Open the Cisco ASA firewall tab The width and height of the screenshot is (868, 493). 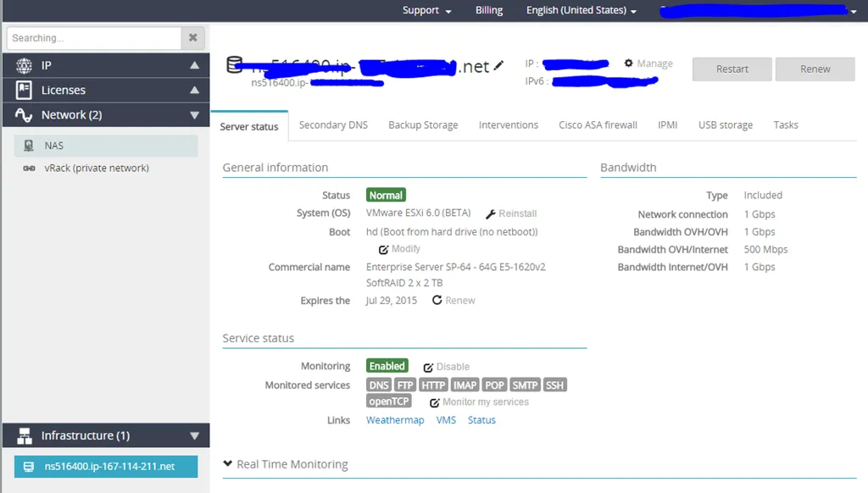click(x=598, y=125)
